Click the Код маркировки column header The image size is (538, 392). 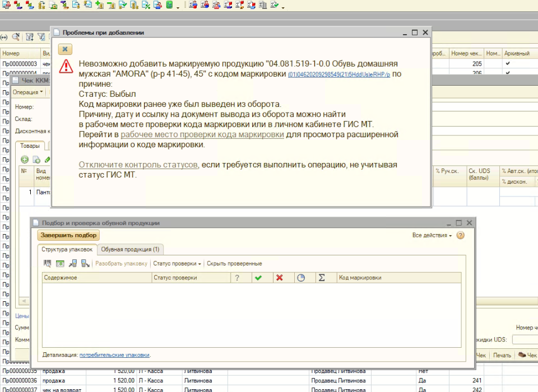[399, 278]
